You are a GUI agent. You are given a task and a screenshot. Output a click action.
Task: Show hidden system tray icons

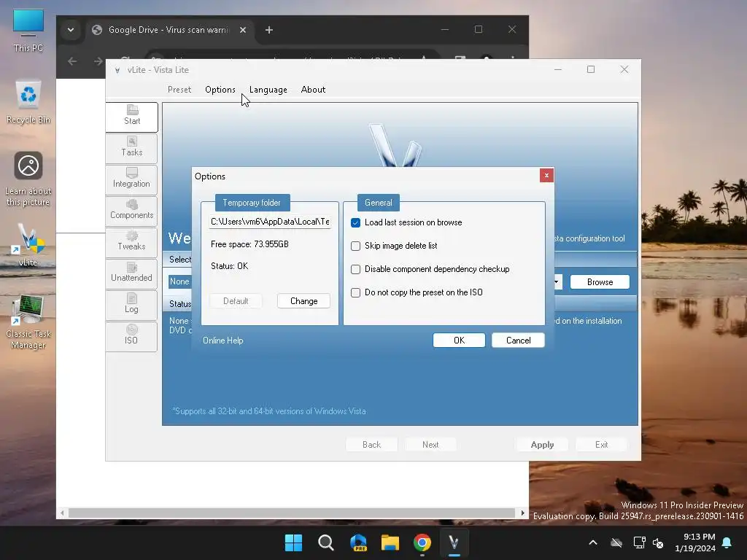pyautogui.click(x=593, y=542)
